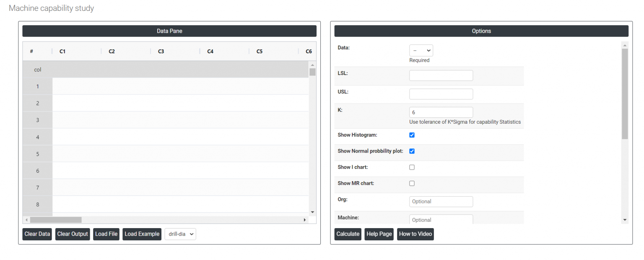Click the LSL input field
644x260 pixels.
tap(441, 75)
